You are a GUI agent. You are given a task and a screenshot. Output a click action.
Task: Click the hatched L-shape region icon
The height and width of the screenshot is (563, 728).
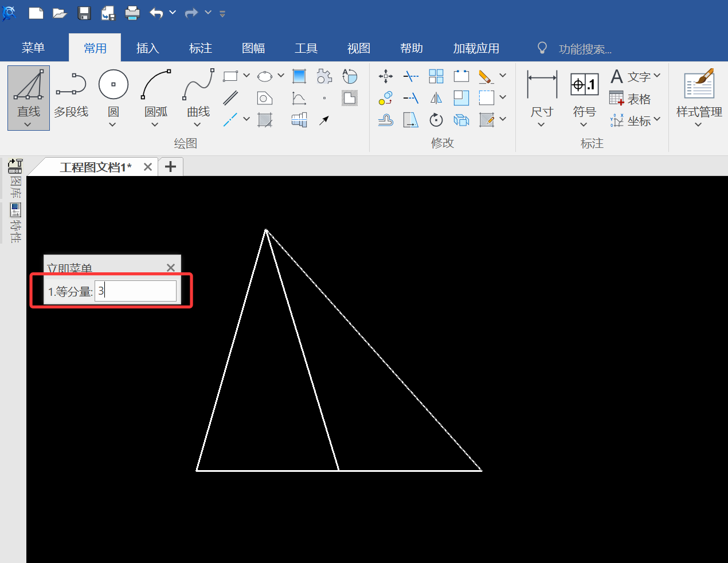click(x=350, y=98)
